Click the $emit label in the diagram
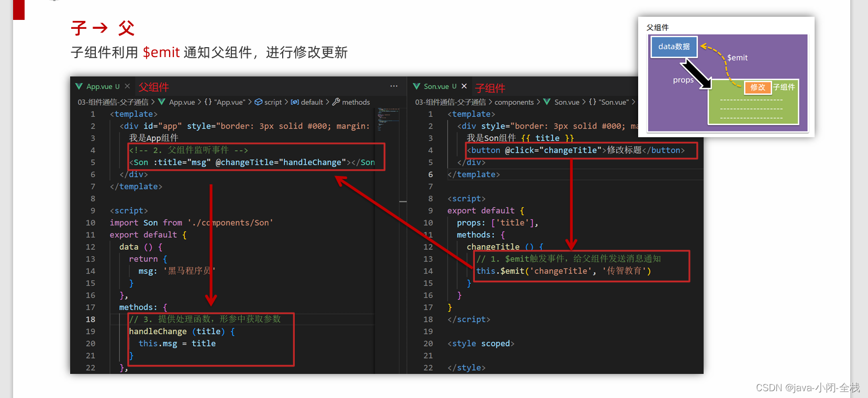Screen dimensions: 868x398 pos(737,58)
